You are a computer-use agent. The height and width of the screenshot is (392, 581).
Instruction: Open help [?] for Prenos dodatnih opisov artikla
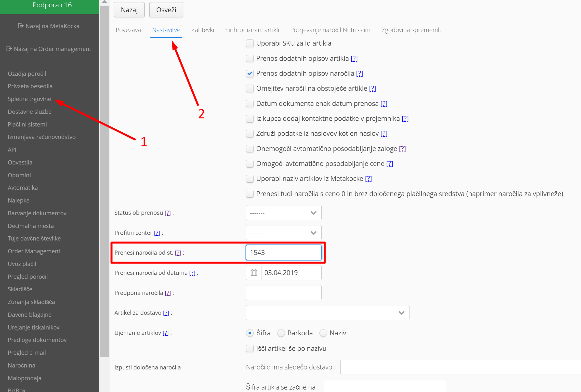(354, 58)
